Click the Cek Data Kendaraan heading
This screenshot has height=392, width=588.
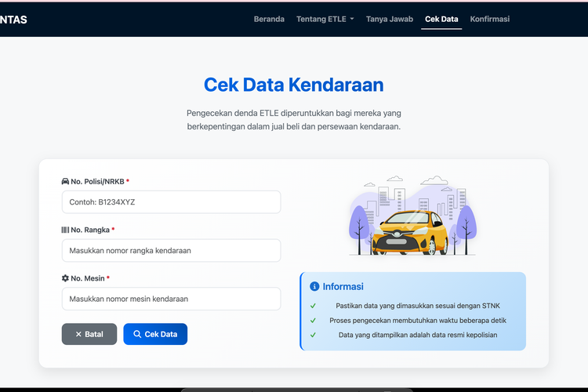point(294,85)
